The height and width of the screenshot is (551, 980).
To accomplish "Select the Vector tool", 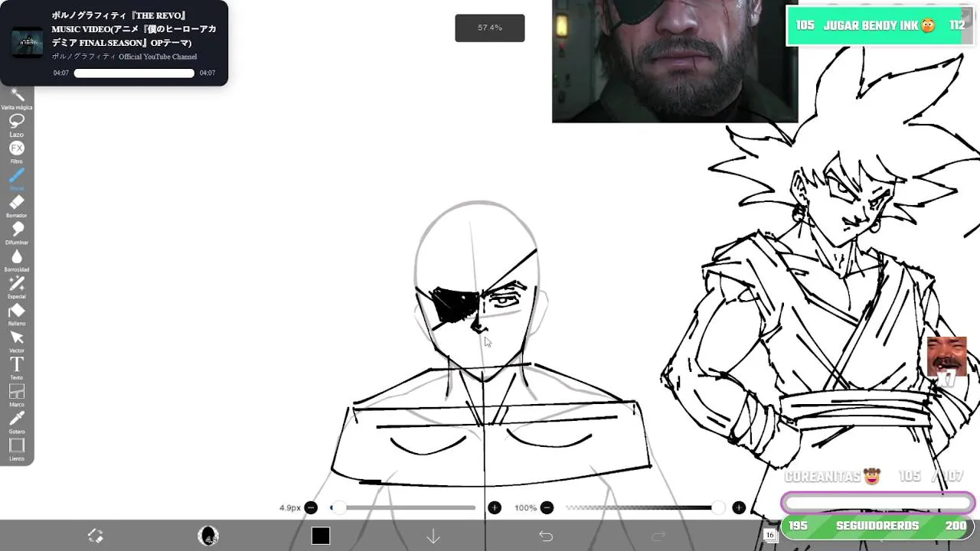I will (17, 341).
